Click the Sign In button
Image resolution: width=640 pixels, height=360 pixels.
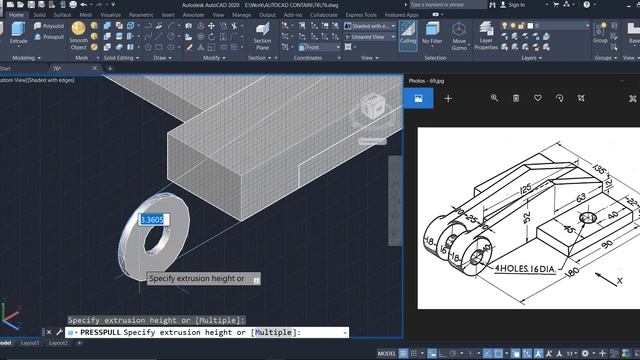pyautogui.click(x=513, y=5)
